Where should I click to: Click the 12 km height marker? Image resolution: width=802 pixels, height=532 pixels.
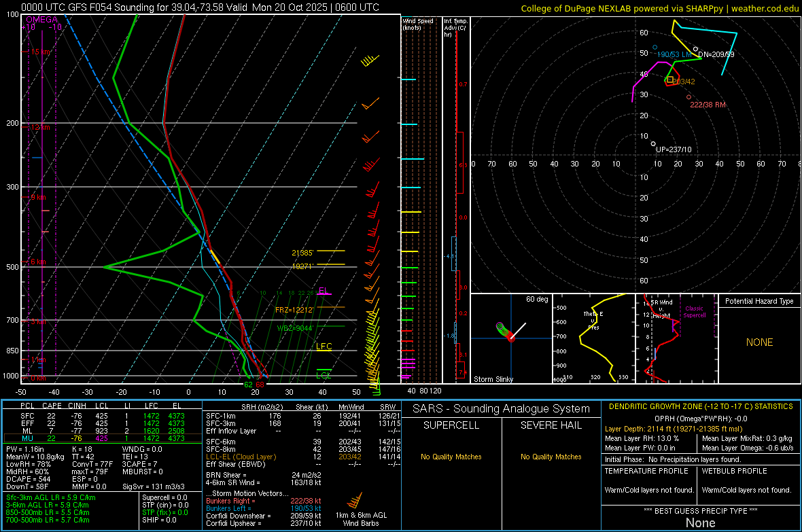pos(40,127)
